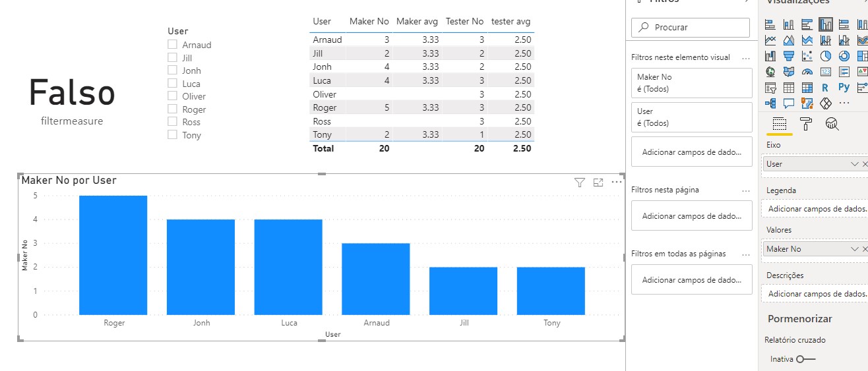Viewport: 868px width, 371px height.
Task: Open options for Filtros em todas as páginas
Action: 746,254
